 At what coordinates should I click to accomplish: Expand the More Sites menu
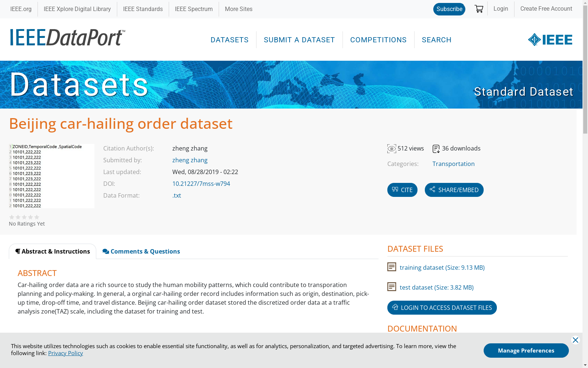pos(239,9)
